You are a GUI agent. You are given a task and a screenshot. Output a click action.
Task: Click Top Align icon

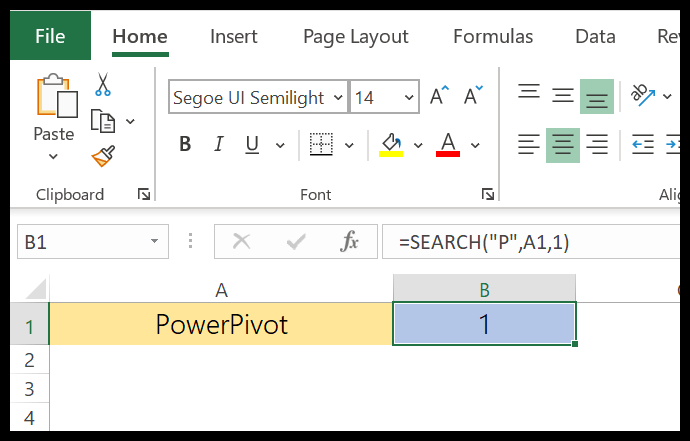(x=529, y=93)
